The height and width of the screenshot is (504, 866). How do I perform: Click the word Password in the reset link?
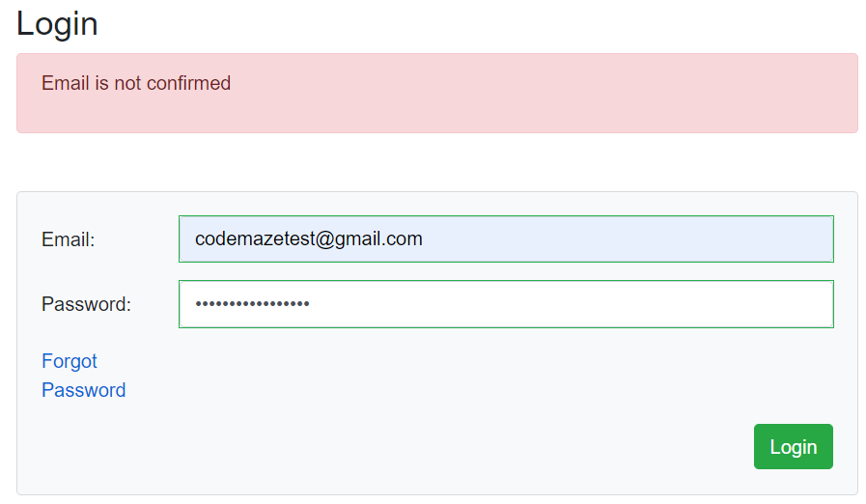(84, 390)
